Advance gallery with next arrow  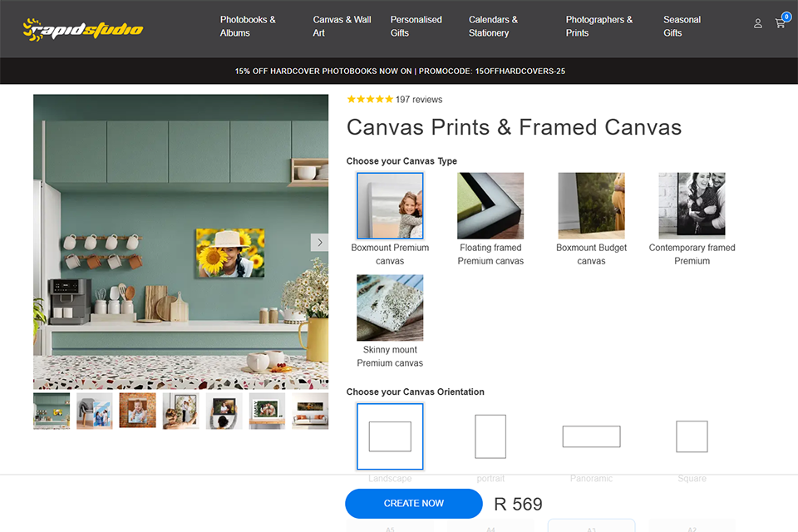pos(319,243)
